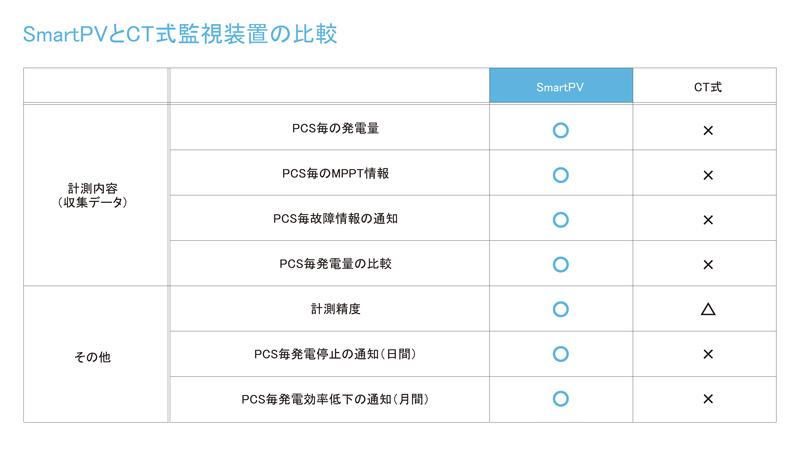
Task: Click the CT式 cross for PCS毎のMPPT情報
Action: click(x=708, y=175)
